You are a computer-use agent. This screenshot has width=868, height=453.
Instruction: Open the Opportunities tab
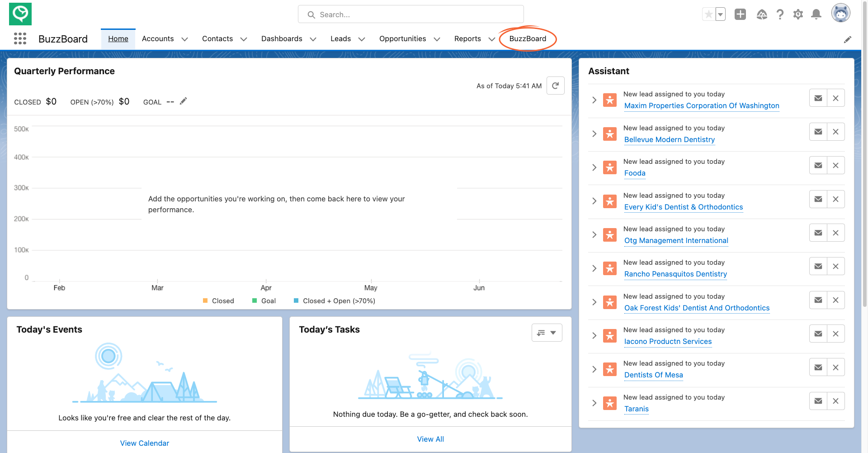click(x=402, y=39)
